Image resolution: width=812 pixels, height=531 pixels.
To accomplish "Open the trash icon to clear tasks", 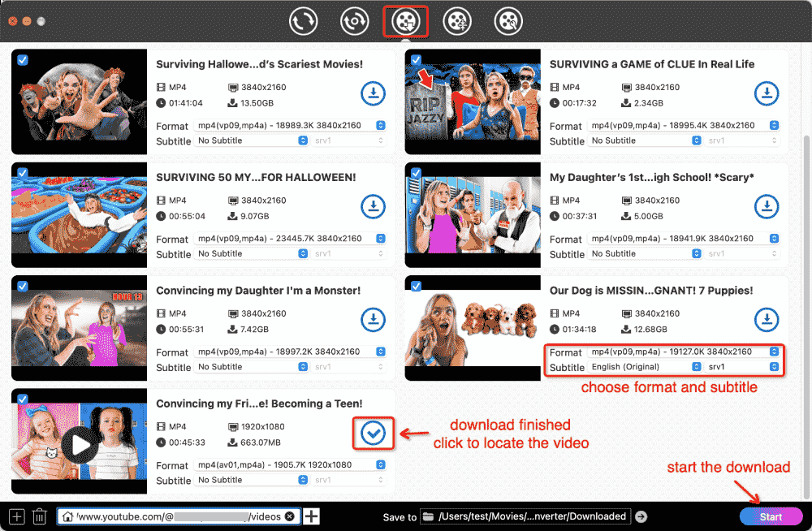I will coord(39,516).
